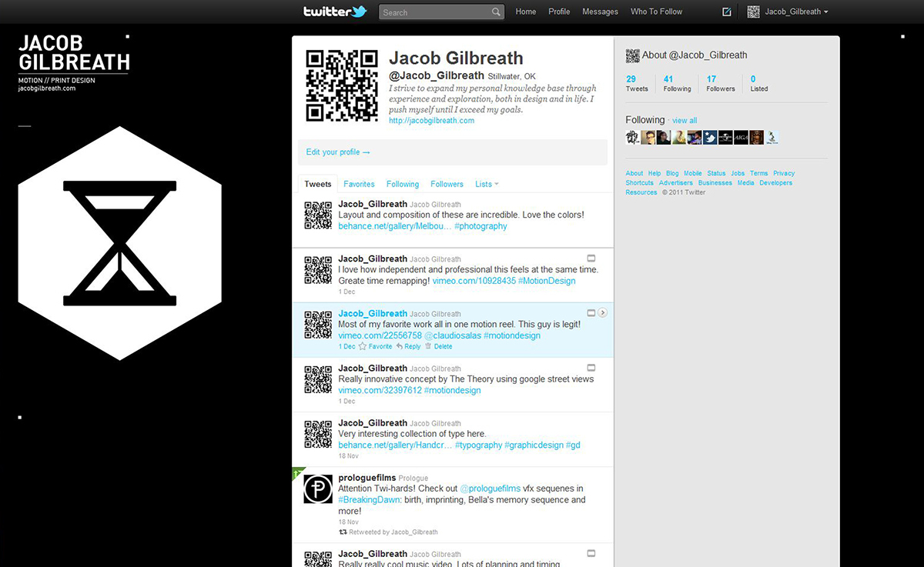
Task: Click the @prologuefilms mention in the tweet
Action: tap(490, 489)
